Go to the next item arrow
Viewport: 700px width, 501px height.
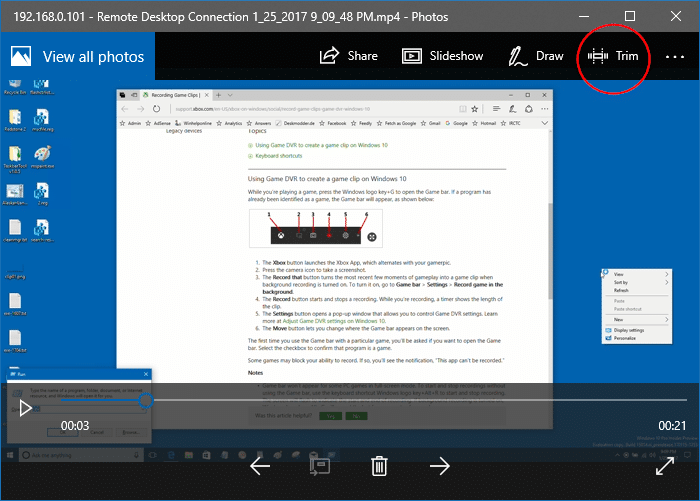click(x=439, y=465)
